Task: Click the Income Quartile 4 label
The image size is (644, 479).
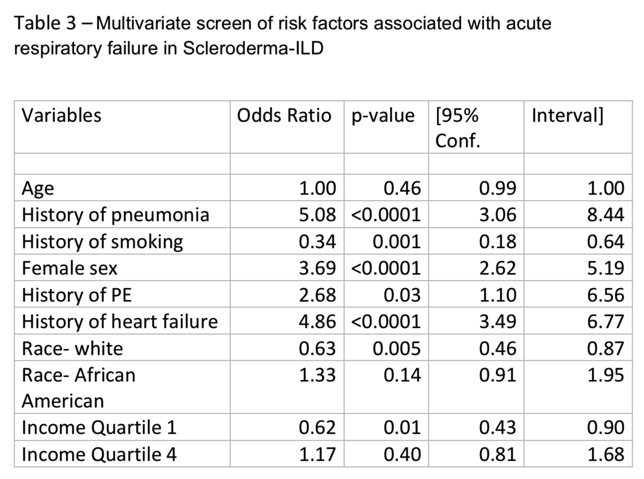Action: (x=98, y=454)
